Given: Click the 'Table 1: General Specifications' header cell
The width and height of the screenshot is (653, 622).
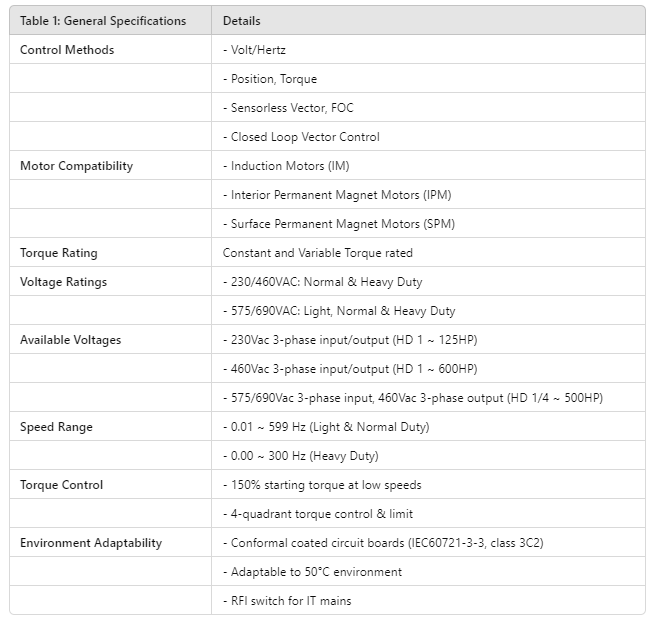Looking at the screenshot, I should point(103,21).
